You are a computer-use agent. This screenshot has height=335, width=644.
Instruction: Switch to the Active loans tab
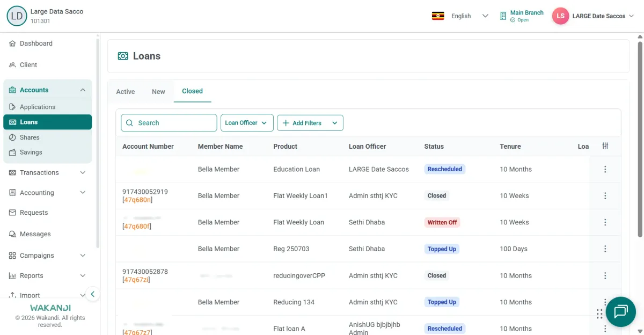pos(126,92)
